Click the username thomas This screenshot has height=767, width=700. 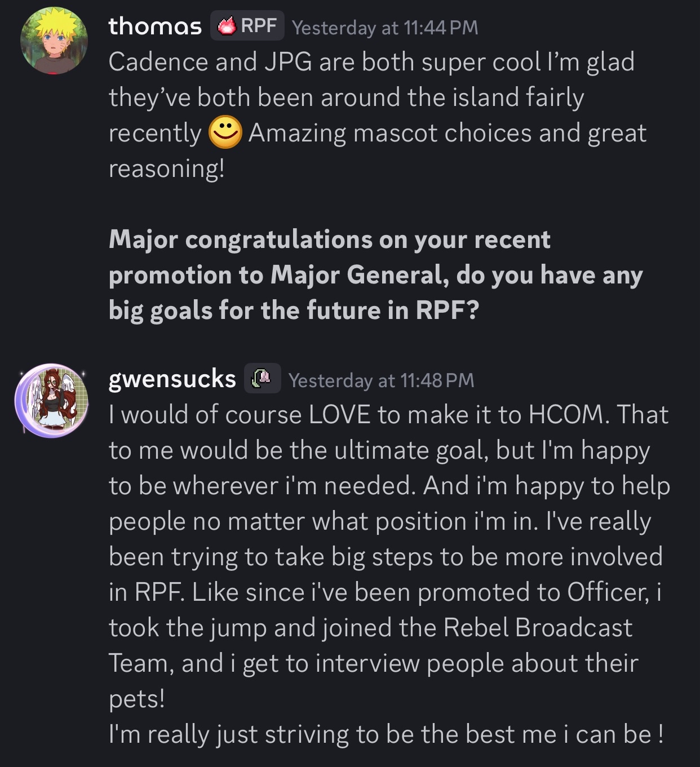[x=155, y=26]
